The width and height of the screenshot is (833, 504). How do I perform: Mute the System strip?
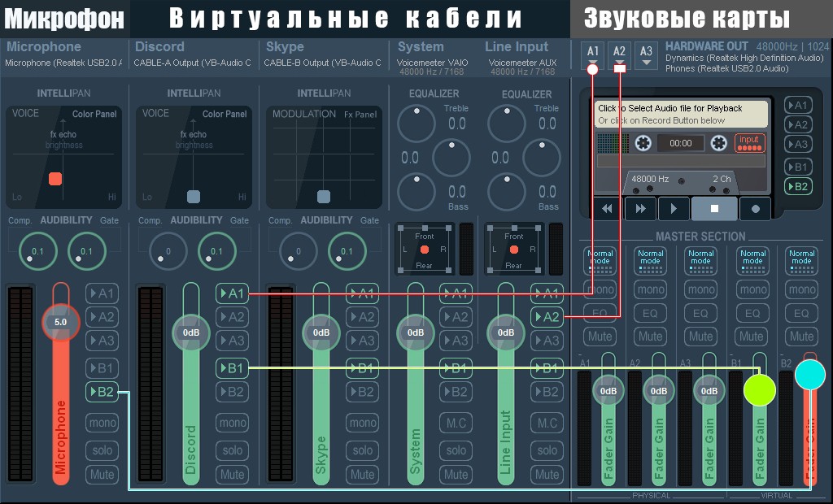[x=456, y=474]
